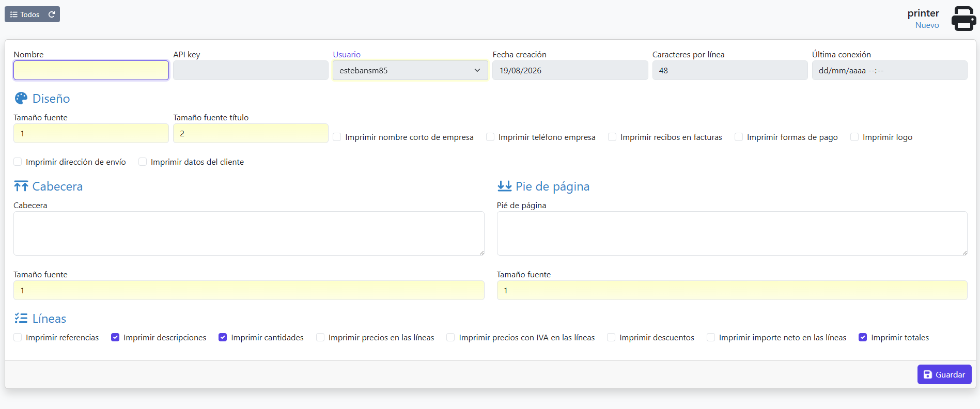980x409 pixels.
Task: Enable Imprimir referencias checkbox
Action: [18, 337]
